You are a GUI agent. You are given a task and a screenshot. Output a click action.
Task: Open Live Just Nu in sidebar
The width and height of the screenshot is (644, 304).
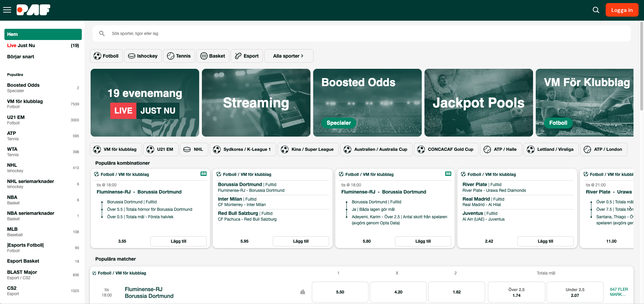tap(43, 45)
